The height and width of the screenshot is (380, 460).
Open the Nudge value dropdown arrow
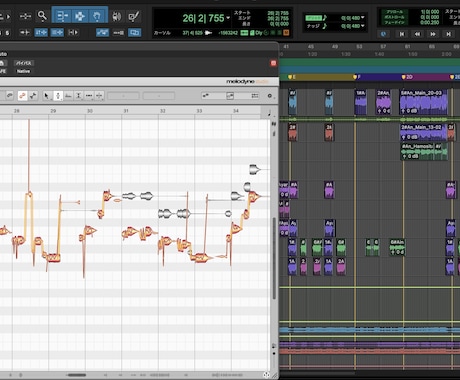tap(363, 26)
